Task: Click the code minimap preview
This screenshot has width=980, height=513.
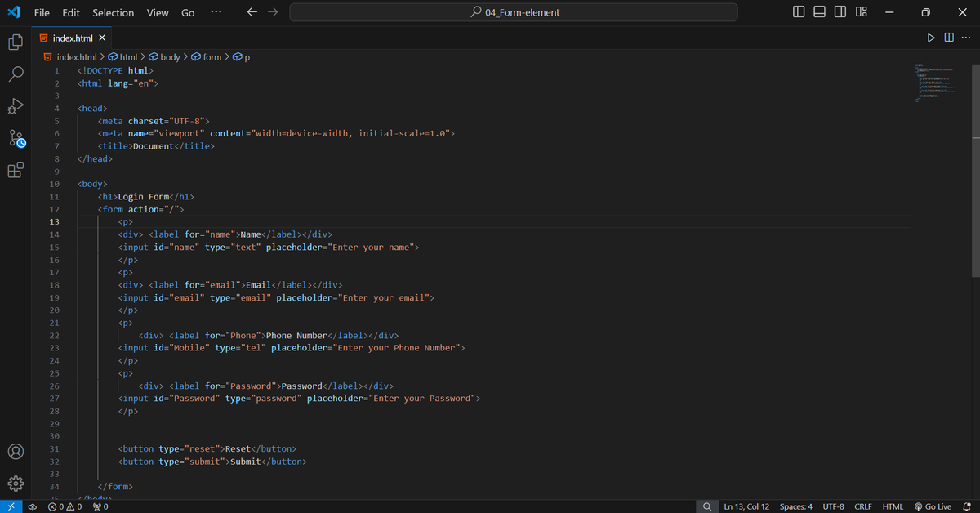Action: click(x=936, y=82)
